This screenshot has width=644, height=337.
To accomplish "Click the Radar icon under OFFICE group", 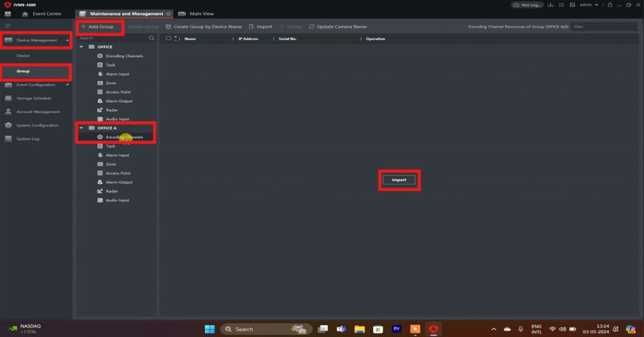I will click(x=100, y=110).
